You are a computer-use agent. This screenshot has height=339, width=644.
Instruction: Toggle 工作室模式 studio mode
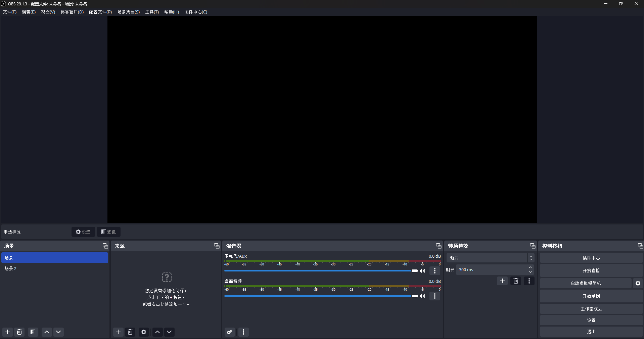[x=591, y=309]
